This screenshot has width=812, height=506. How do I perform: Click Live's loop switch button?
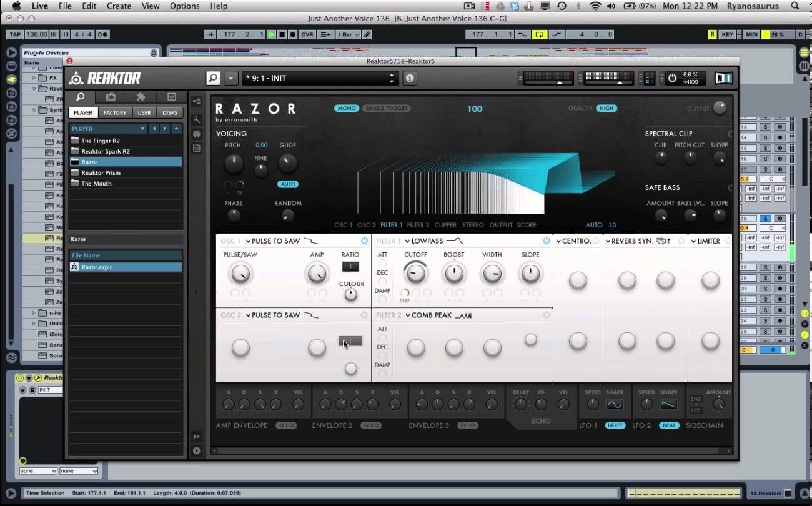click(539, 35)
